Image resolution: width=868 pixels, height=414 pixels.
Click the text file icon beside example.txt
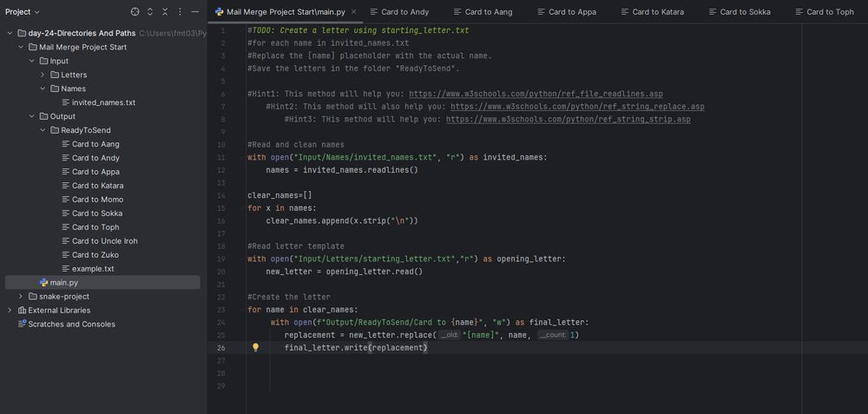click(66, 268)
